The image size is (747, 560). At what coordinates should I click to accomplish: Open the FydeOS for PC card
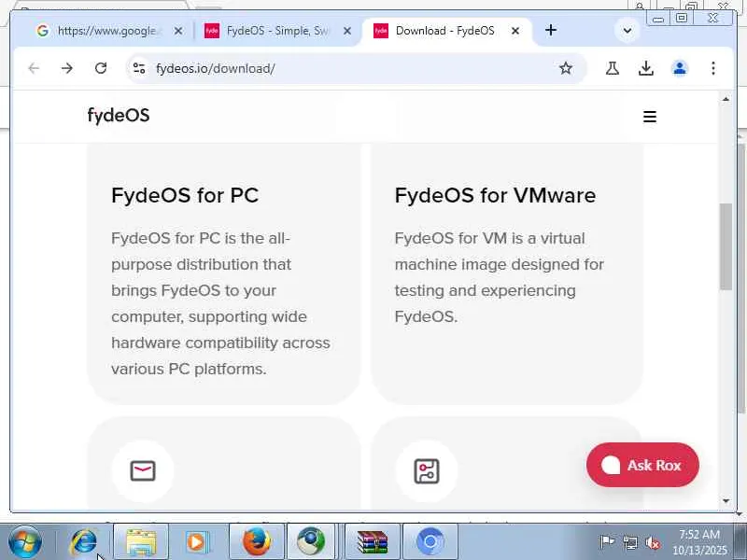click(x=224, y=273)
